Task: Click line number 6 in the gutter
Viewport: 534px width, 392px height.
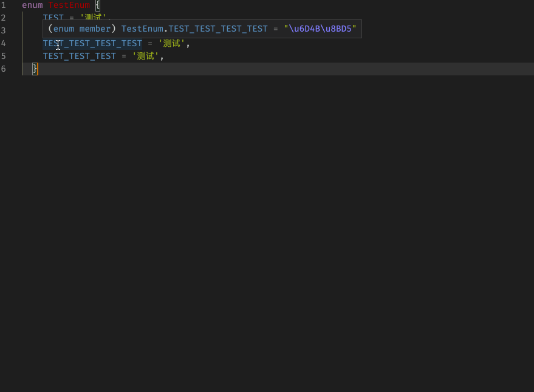Action: (x=4, y=69)
